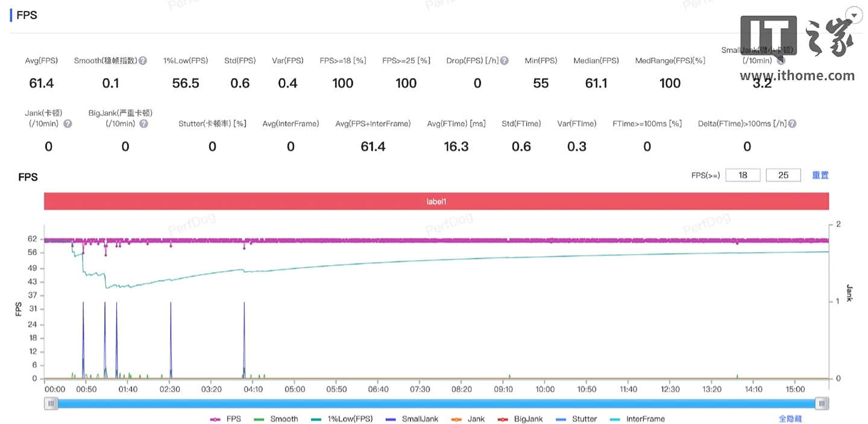
Task: Toggle Jank series in chart legend
Action: [x=468, y=419]
